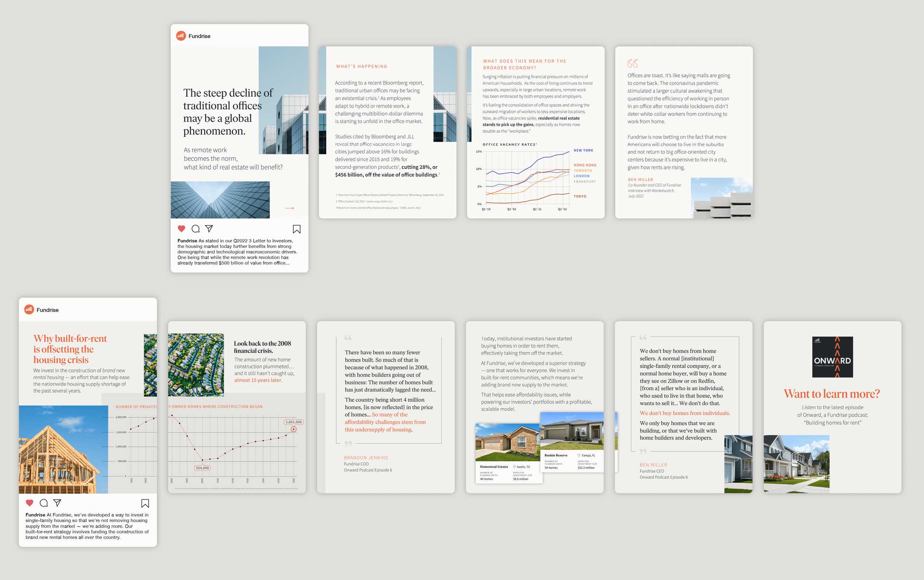
Task: Click the orange next-slide arrow
Action: tap(290, 208)
